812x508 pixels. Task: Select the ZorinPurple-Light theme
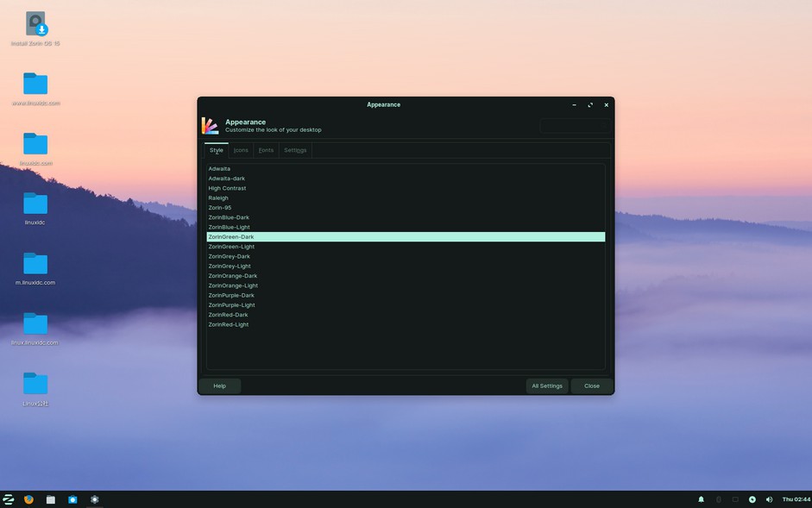406,305
